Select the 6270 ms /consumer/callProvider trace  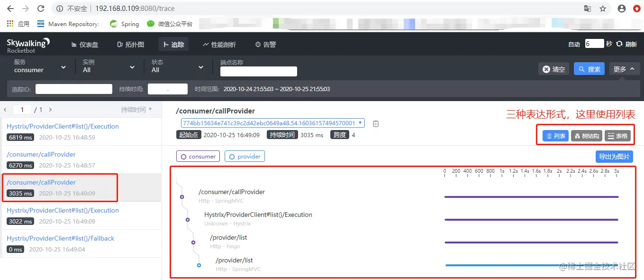[81, 160]
